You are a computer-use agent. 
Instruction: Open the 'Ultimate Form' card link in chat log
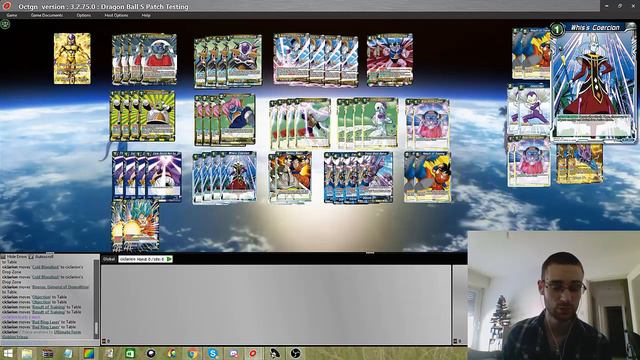tap(67, 332)
